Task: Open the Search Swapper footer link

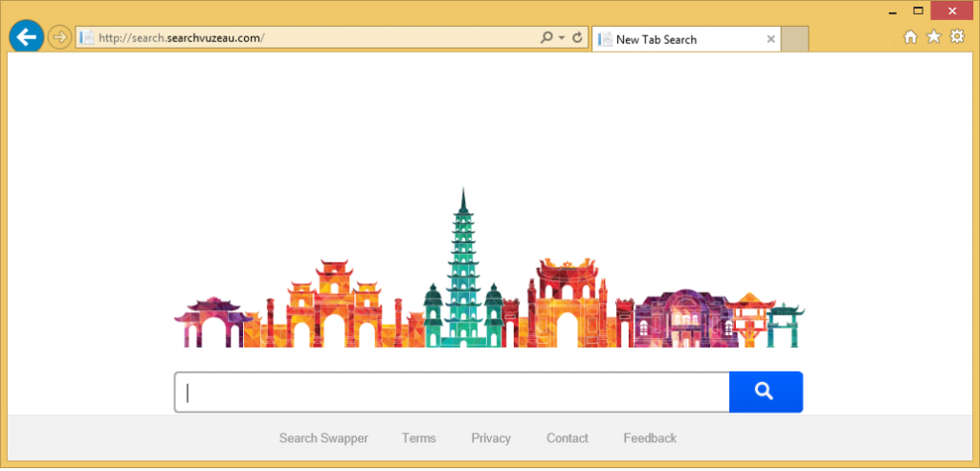Action: coord(323,438)
